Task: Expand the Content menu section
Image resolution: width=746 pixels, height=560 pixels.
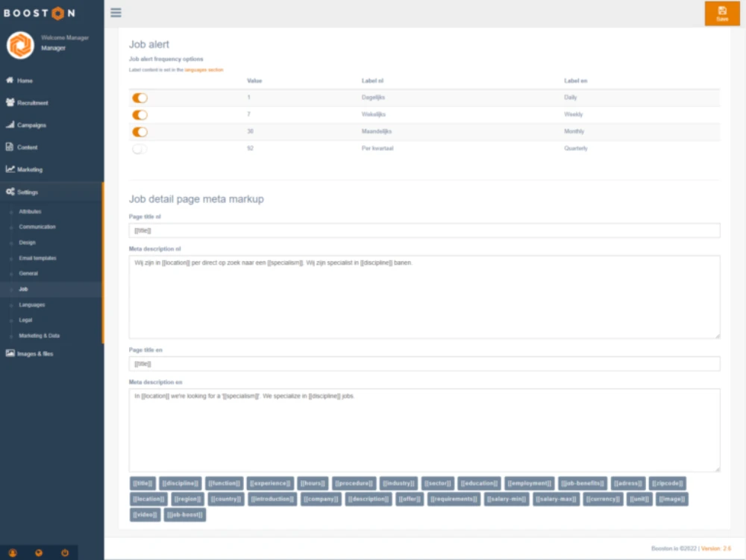Action: tap(27, 148)
